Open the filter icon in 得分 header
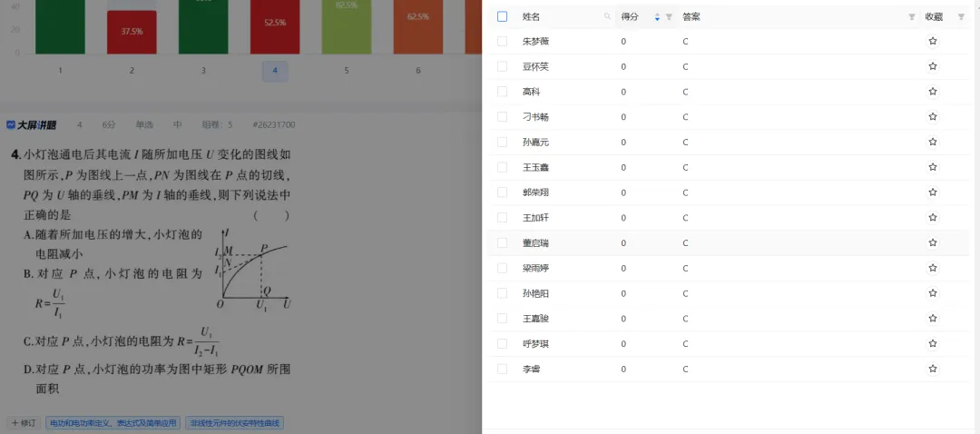 [x=669, y=17]
